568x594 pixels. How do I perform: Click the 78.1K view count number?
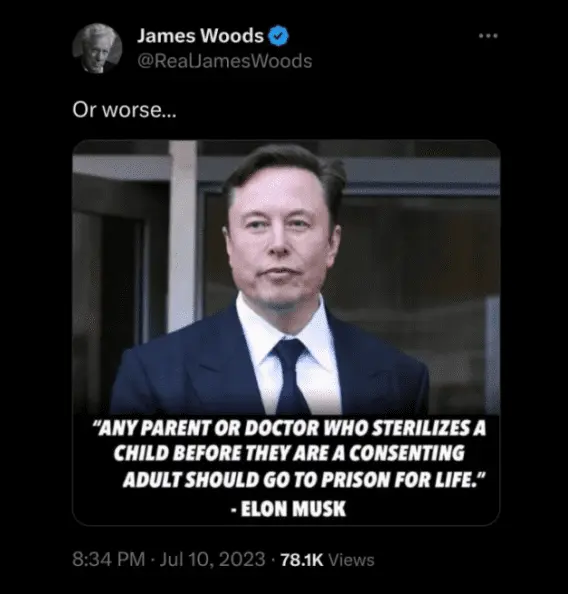(302, 560)
